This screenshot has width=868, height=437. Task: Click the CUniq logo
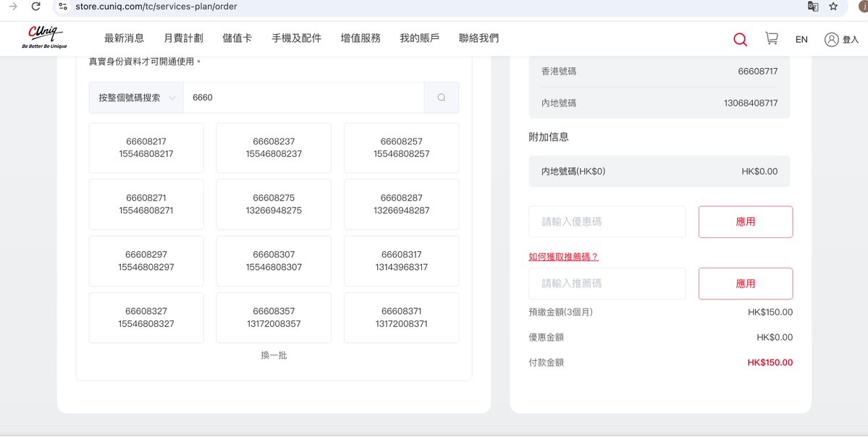(44, 38)
